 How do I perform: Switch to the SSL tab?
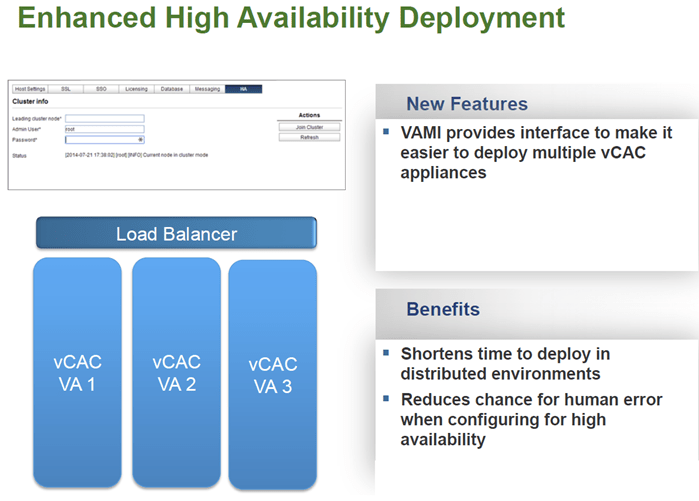(x=66, y=89)
